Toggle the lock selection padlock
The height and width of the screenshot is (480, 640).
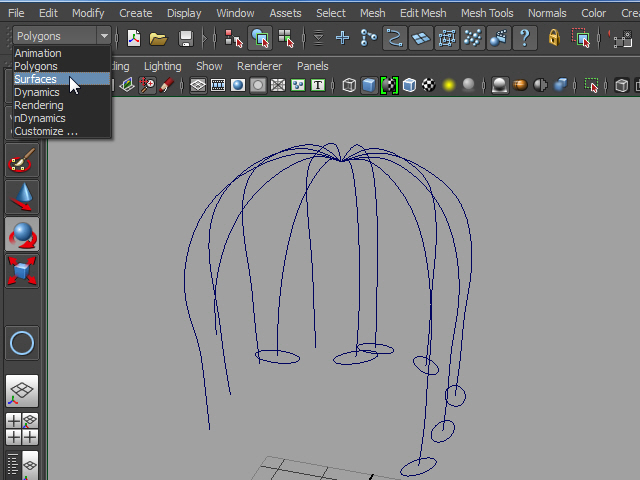(x=554, y=38)
